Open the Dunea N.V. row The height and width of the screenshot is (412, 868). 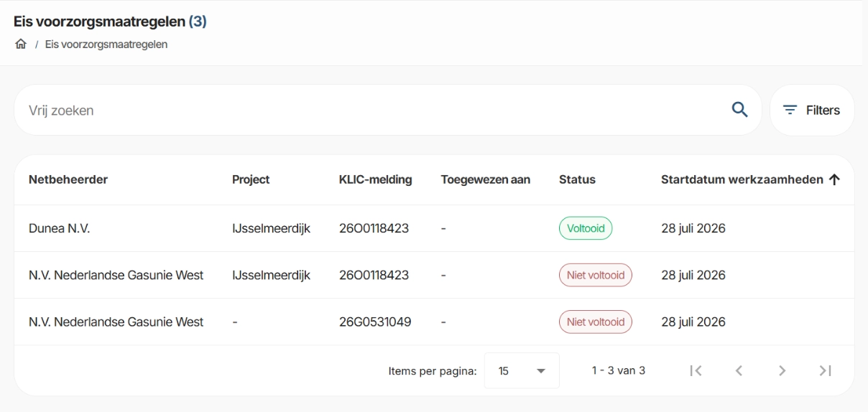(434, 229)
